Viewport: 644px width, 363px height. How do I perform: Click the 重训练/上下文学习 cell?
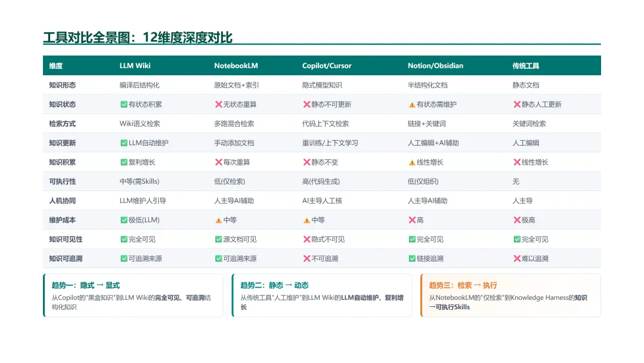click(x=330, y=143)
